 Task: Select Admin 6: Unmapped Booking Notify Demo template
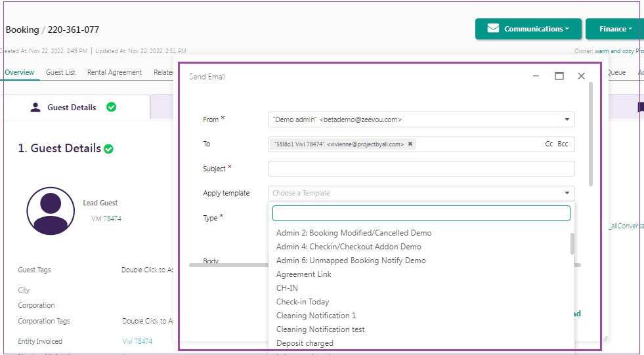pyautogui.click(x=351, y=261)
